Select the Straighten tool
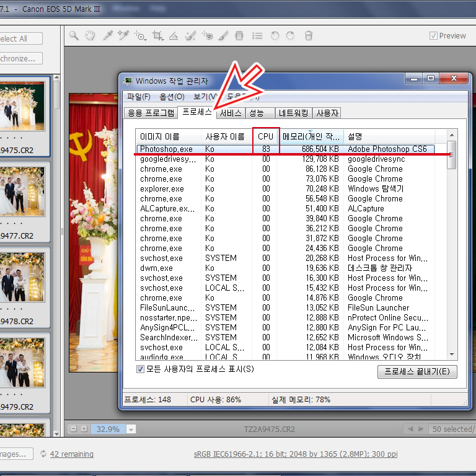 tap(174, 36)
